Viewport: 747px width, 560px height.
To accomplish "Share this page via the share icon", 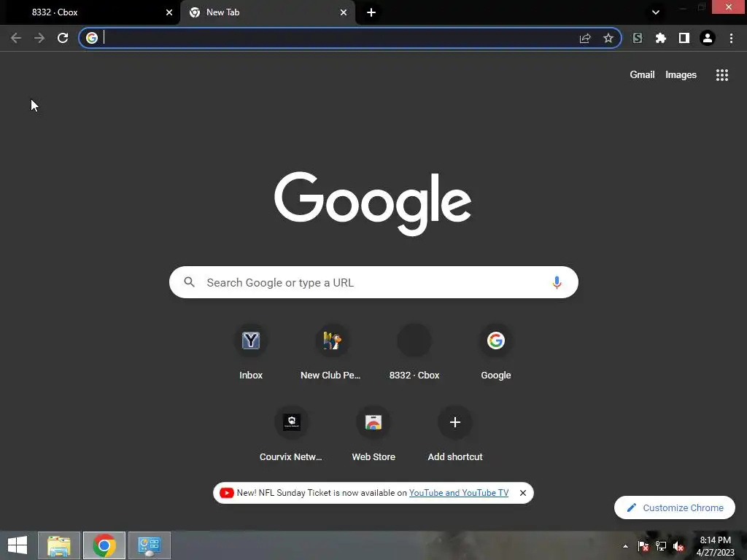I will click(585, 38).
